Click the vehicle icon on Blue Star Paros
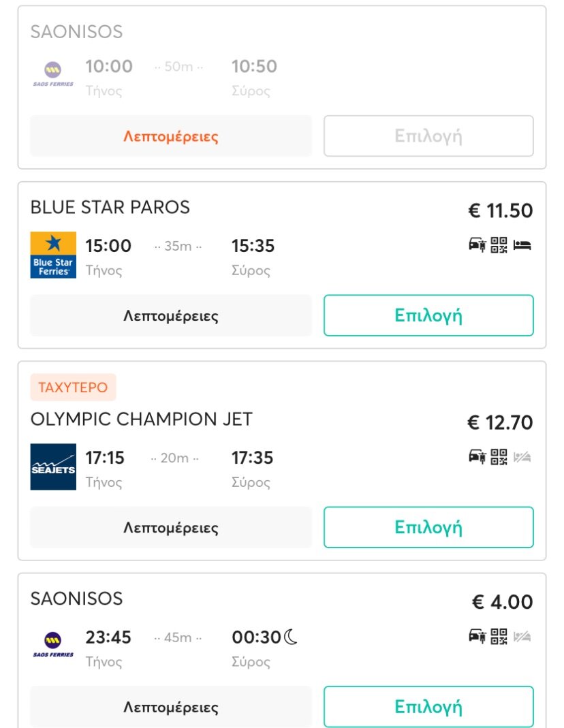Viewport: 564px width, 728px height. [x=477, y=245]
